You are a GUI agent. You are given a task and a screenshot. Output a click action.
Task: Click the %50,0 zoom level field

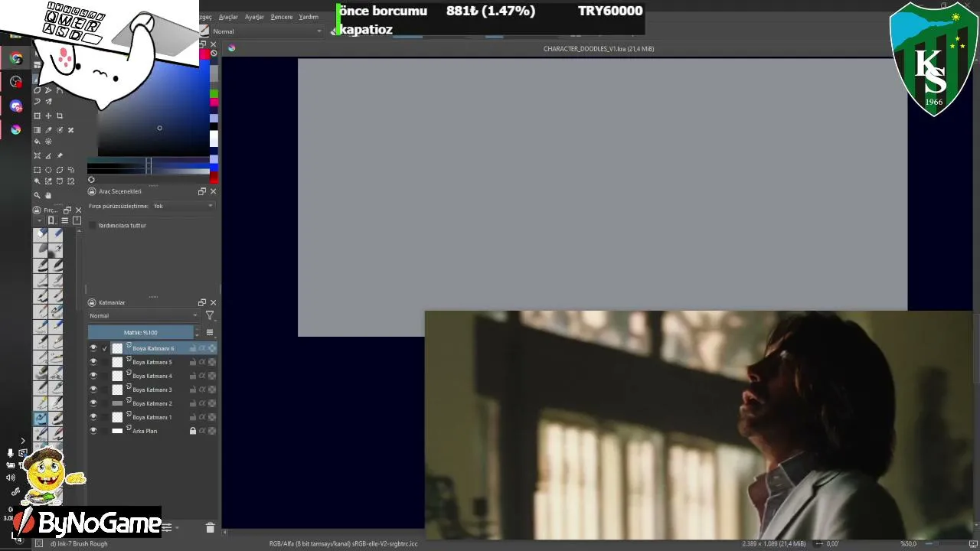click(908, 543)
